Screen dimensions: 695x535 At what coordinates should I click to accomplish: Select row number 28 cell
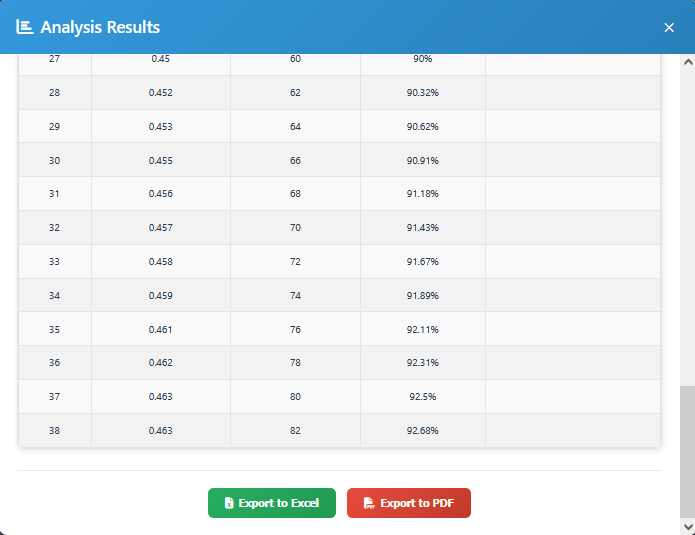[x=55, y=93]
